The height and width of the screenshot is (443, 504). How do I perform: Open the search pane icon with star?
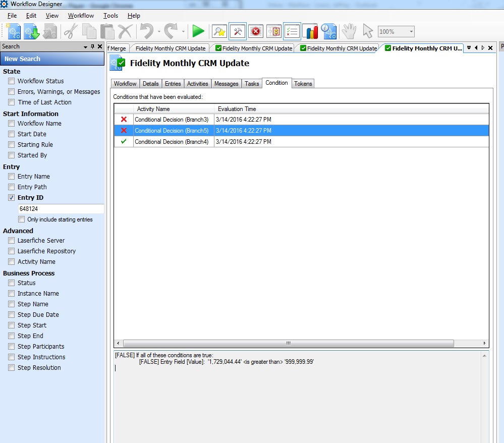pyautogui.click(x=219, y=31)
